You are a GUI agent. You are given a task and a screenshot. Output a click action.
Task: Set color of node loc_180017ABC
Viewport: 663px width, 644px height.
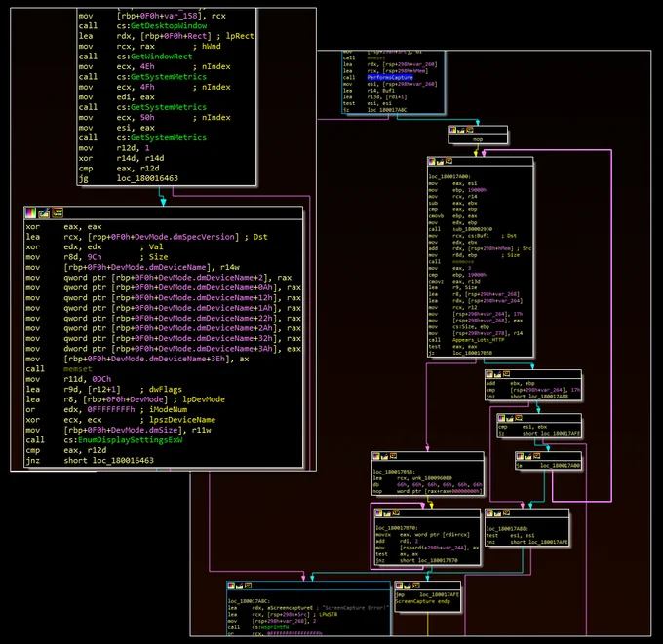pyautogui.click(x=231, y=586)
